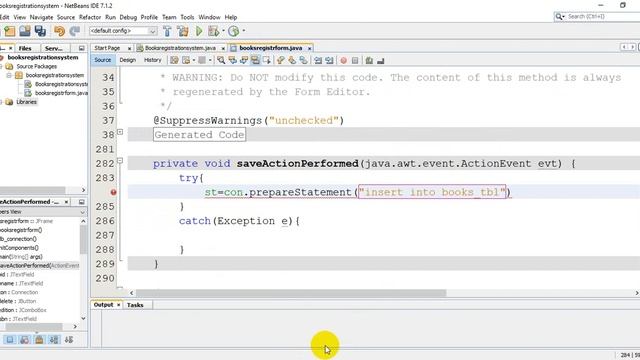Click the Profile Project icon

click(233, 31)
